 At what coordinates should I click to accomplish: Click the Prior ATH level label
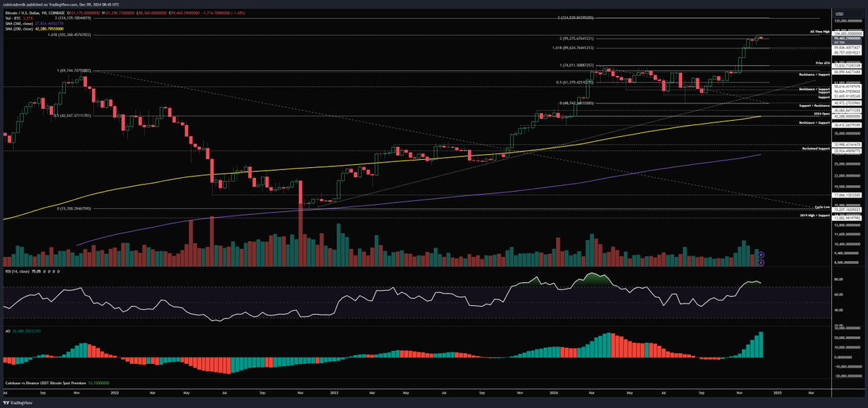(x=822, y=64)
